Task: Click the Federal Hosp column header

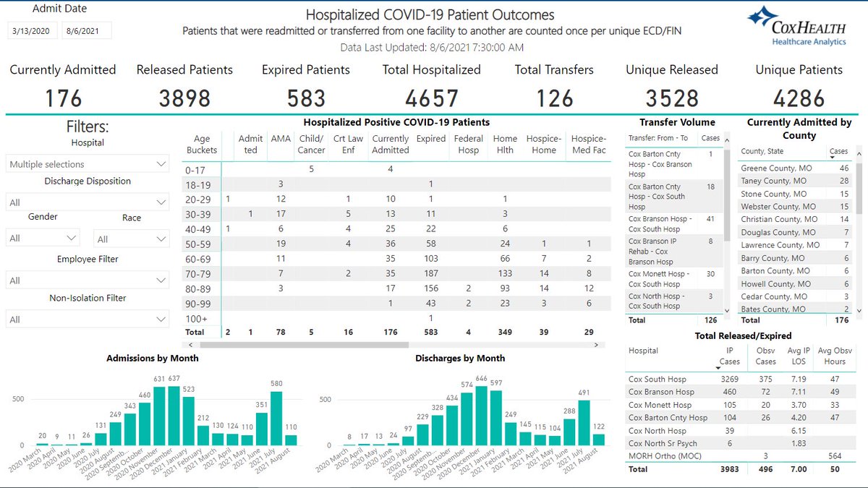Action: 469,145
